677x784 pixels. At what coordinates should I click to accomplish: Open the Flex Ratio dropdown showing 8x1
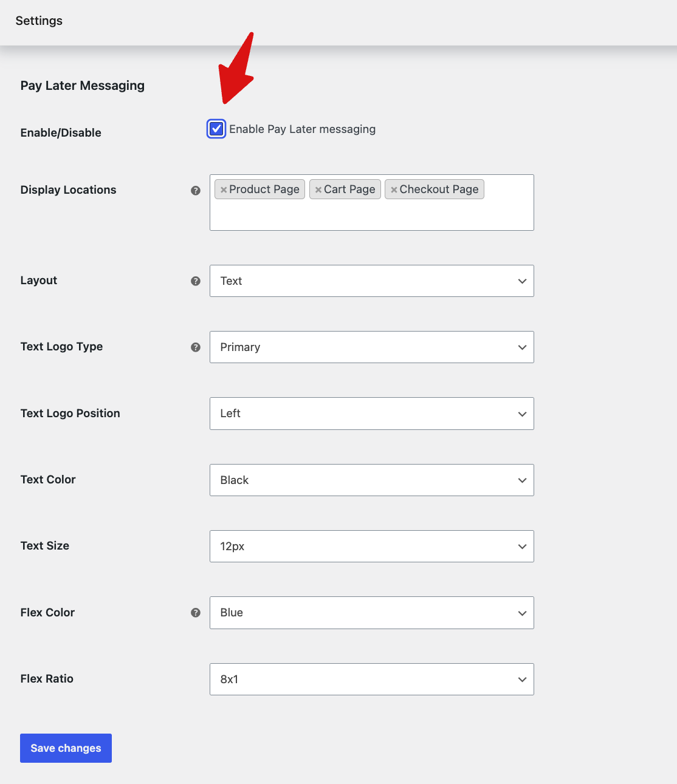click(372, 679)
